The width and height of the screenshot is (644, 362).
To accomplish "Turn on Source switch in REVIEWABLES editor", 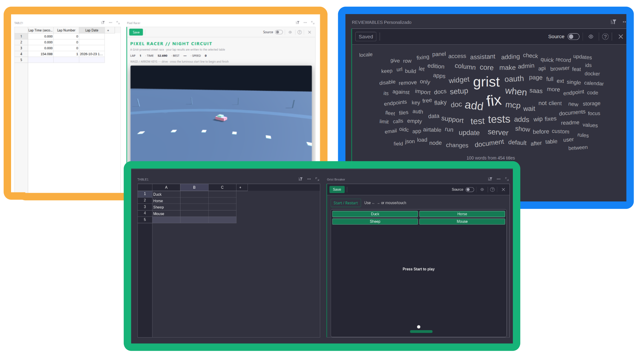I will pyautogui.click(x=573, y=37).
